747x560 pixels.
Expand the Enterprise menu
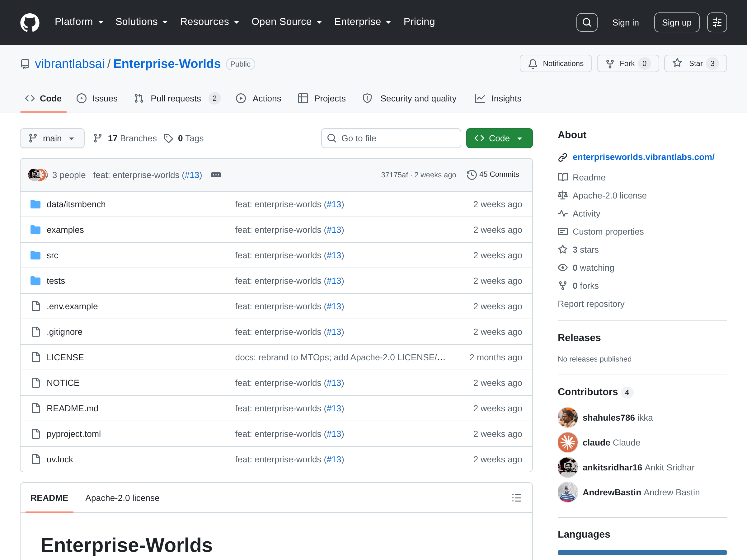pyautogui.click(x=362, y=22)
